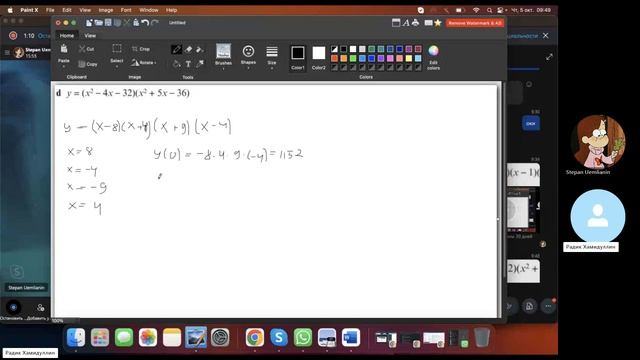Select the Text tool
The image size is (640, 360).
coord(188,64)
